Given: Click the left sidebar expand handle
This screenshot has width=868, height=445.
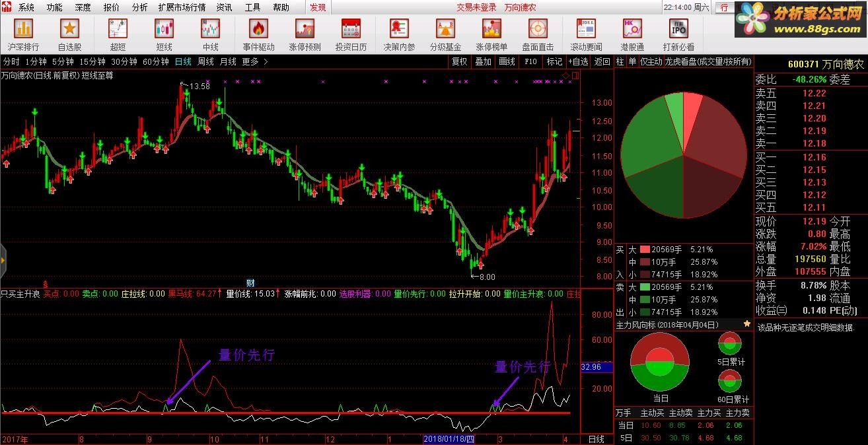Looking at the screenshot, I should tap(3, 260).
